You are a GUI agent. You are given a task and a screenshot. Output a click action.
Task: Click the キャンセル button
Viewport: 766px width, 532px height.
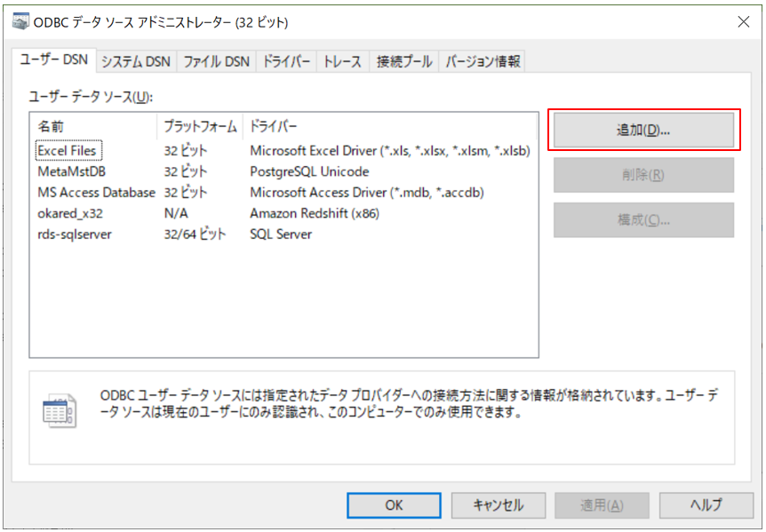point(498,505)
